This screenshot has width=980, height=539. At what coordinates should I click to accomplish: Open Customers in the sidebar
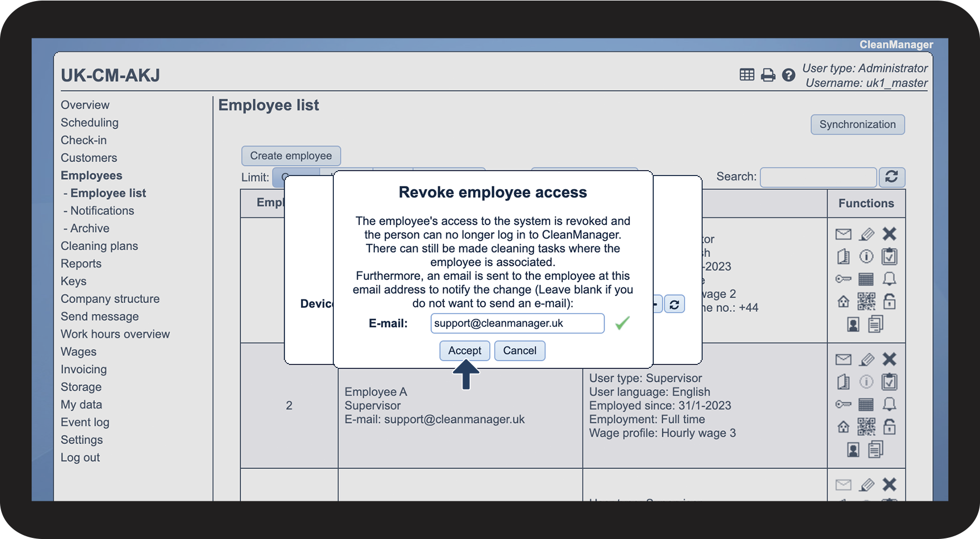pos(89,158)
